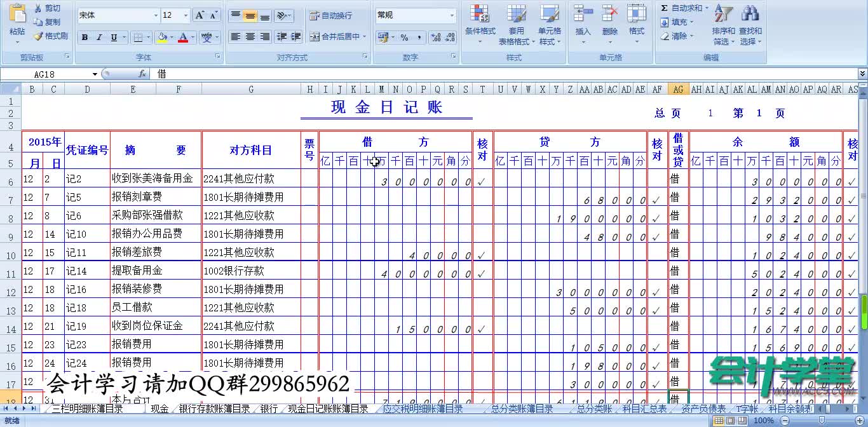Viewport: 868px width, 427px height.
Task: Apply bold formatting with the B icon
Action: 85,37
